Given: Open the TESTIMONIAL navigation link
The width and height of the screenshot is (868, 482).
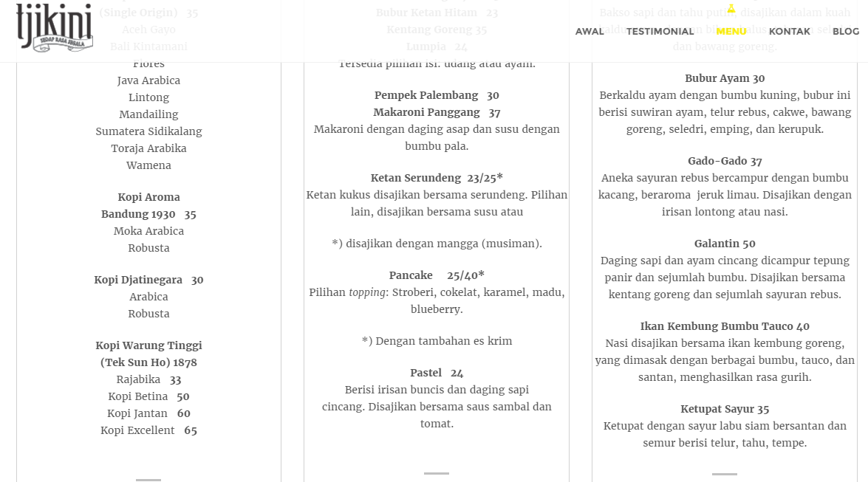Looking at the screenshot, I should click(660, 32).
